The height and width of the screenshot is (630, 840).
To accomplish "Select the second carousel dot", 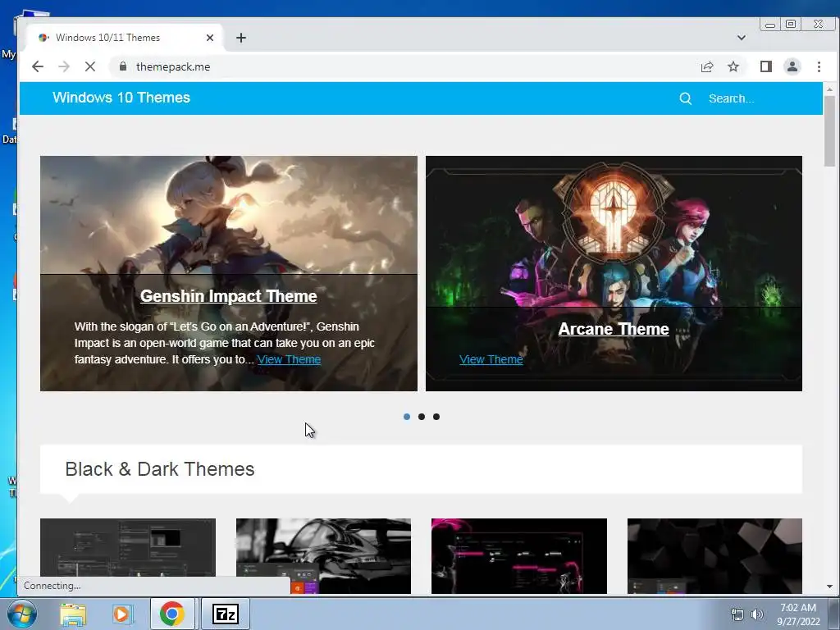I will (422, 417).
